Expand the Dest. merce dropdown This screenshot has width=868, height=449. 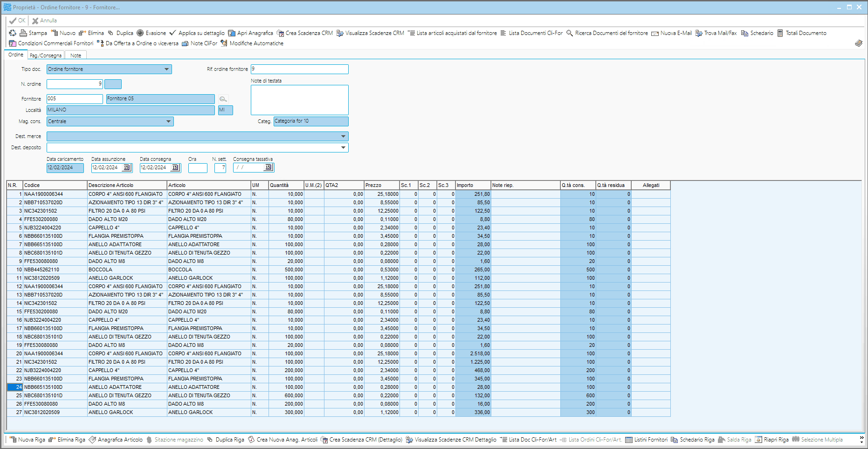click(x=343, y=136)
